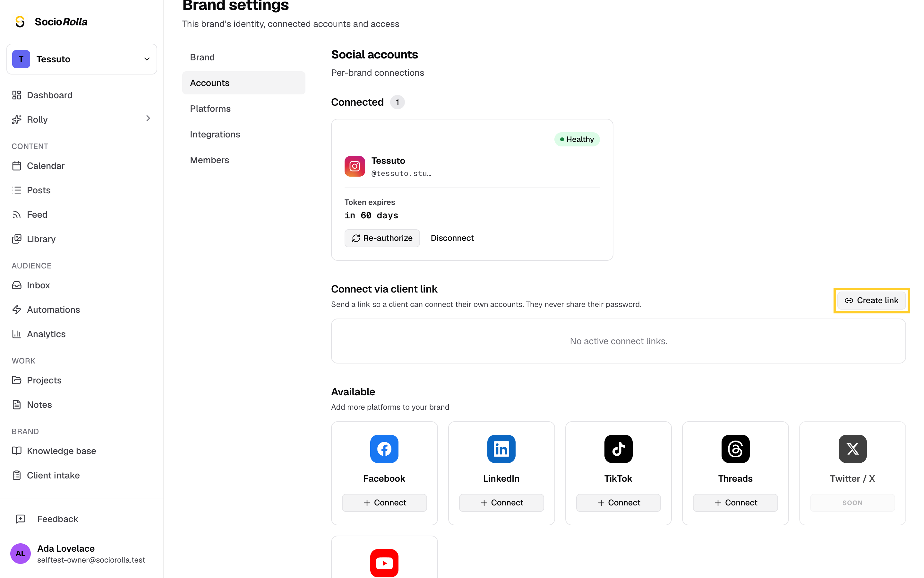This screenshot has height=578, width=924.
Task: Click the 'No active connect links.' text
Action: [x=618, y=341]
